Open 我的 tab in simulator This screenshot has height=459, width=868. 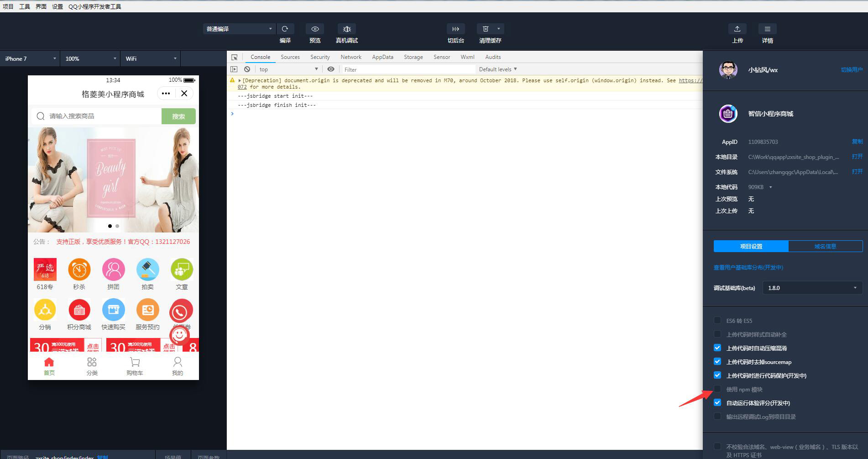click(178, 366)
